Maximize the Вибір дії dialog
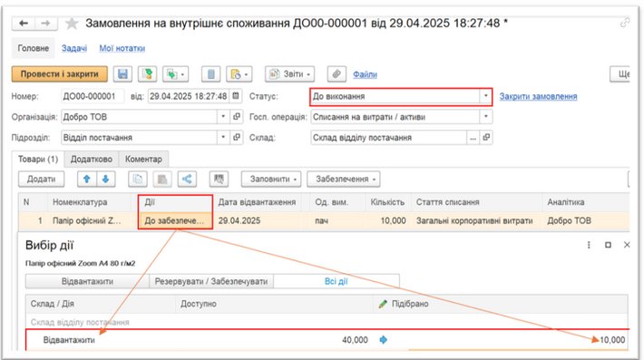The height and width of the screenshot is (360, 644). 608,245
